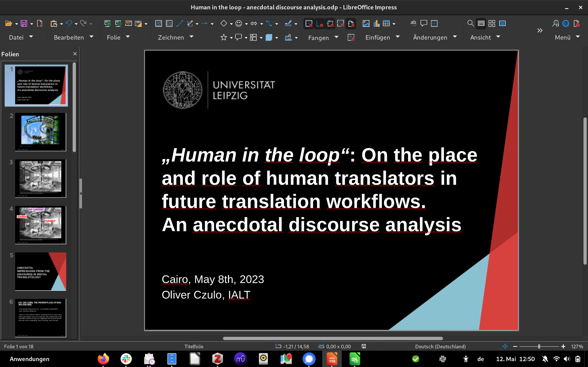
Task: Pick the Line drawing tool
Action: (x=180, y=24)
